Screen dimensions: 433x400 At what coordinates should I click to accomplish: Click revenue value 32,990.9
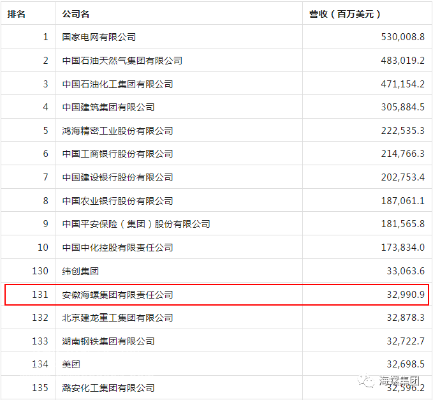pos(406,295)
